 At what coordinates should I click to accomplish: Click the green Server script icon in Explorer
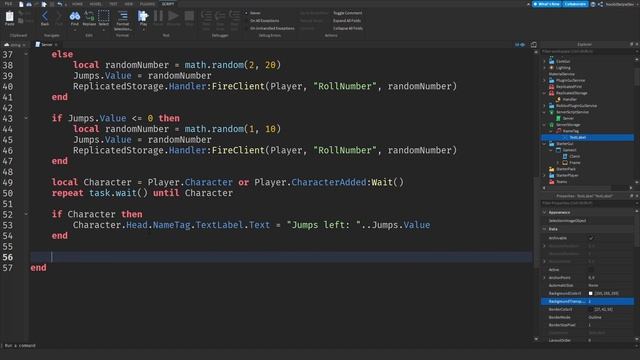[558, 118]
